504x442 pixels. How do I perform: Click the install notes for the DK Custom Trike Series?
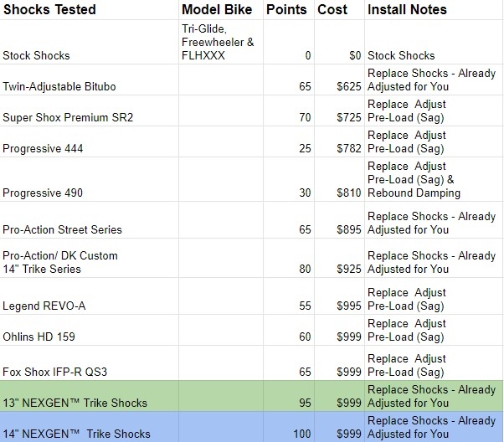point(434,258)
